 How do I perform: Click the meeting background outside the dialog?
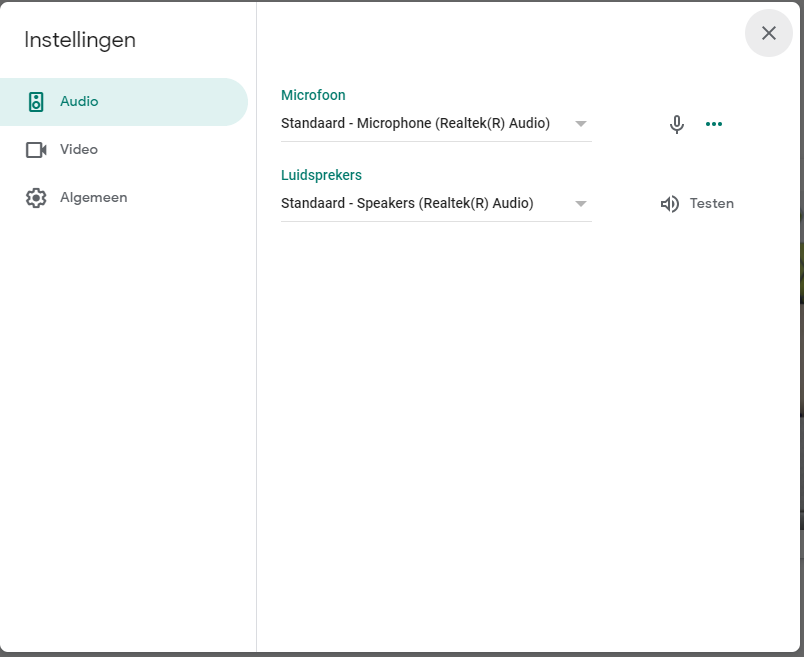click(801, 359)
